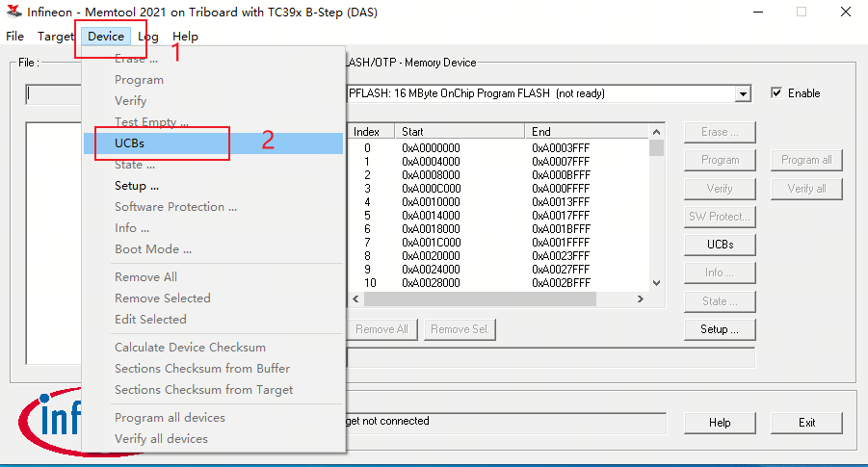Click the UCBs button on right panel

(720, 245)
